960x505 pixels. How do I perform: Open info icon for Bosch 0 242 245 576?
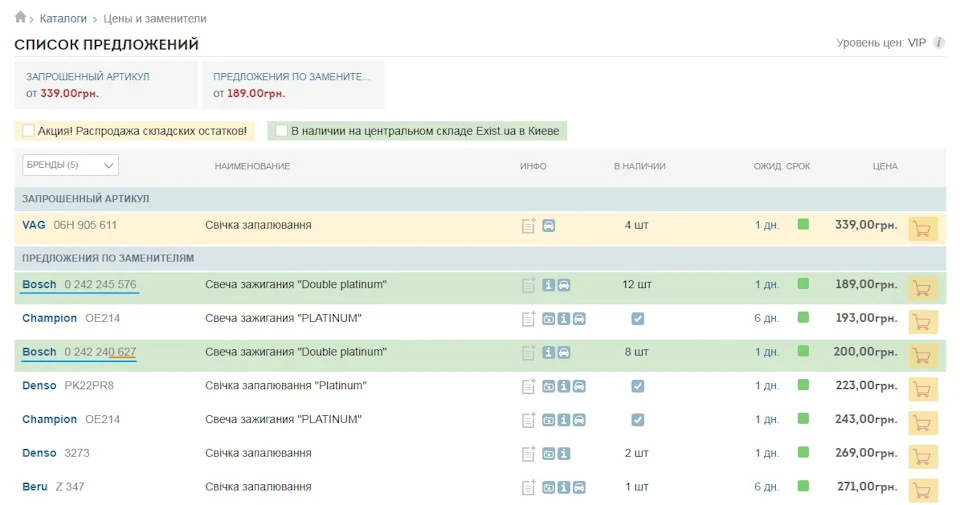[x=548, y=285]
